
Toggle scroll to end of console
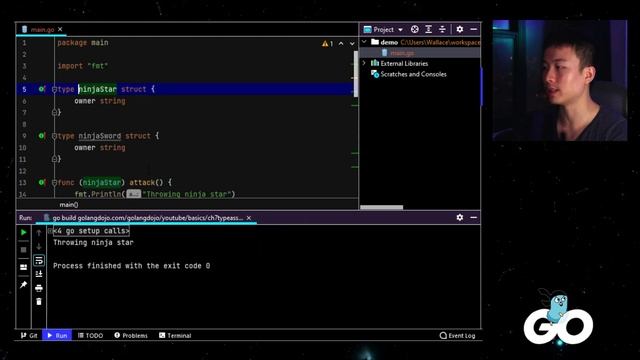[x=39, y=274]
